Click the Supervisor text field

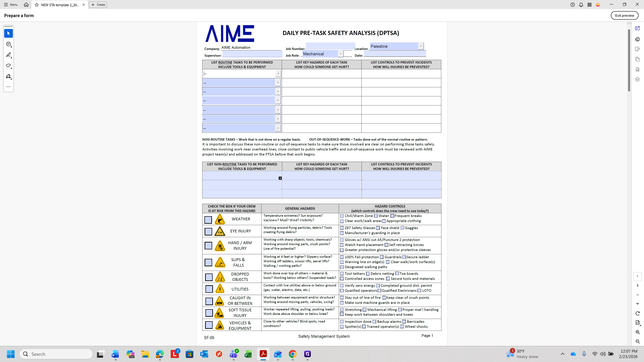coord(252,54)
